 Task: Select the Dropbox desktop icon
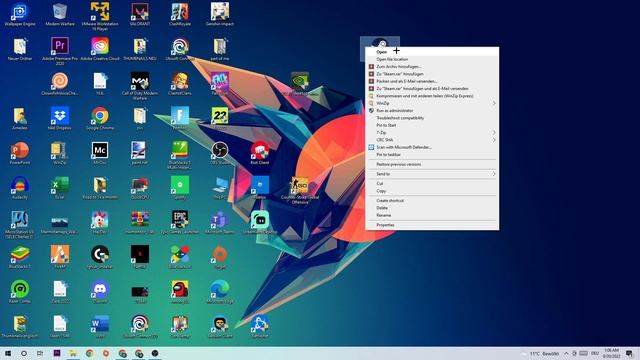(x=60, y=118)
